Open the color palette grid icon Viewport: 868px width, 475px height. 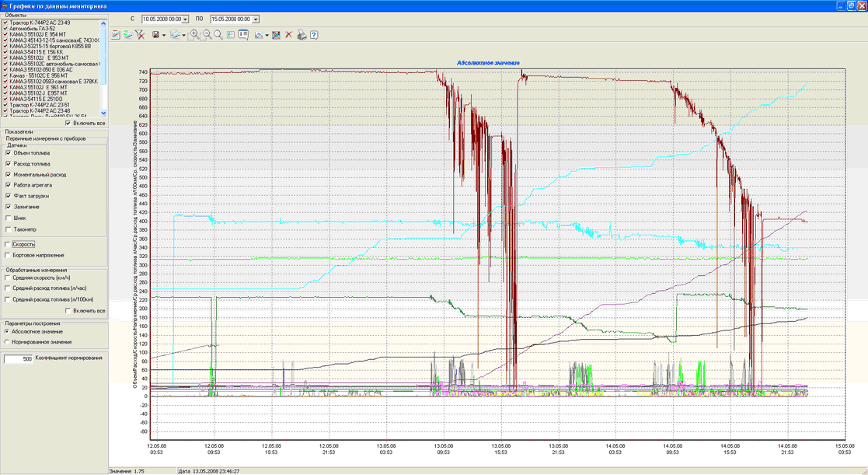tap(276, 35)
